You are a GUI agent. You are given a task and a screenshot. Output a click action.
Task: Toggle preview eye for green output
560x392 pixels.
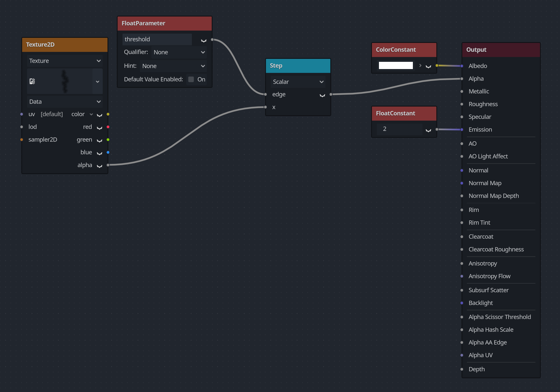coord(100,140)
